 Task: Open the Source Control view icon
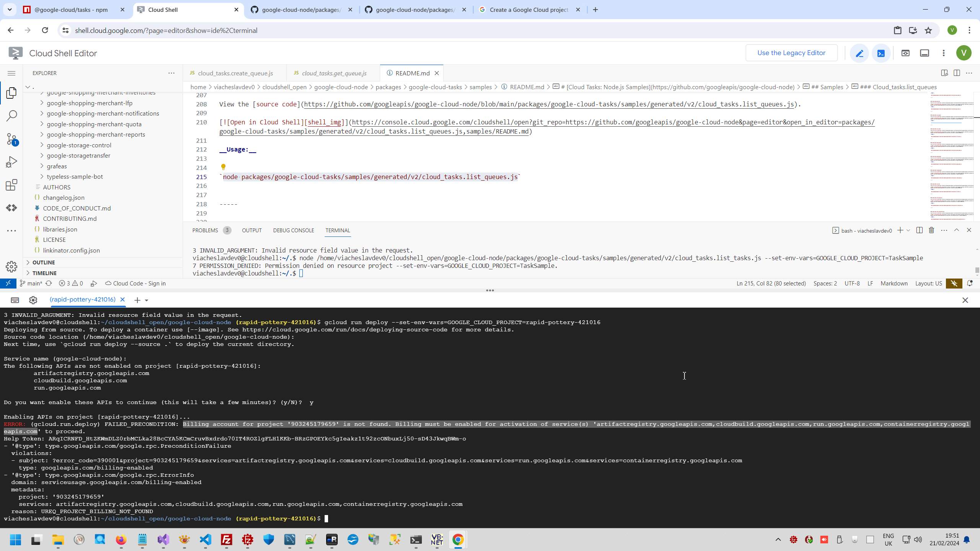point(11,139)
